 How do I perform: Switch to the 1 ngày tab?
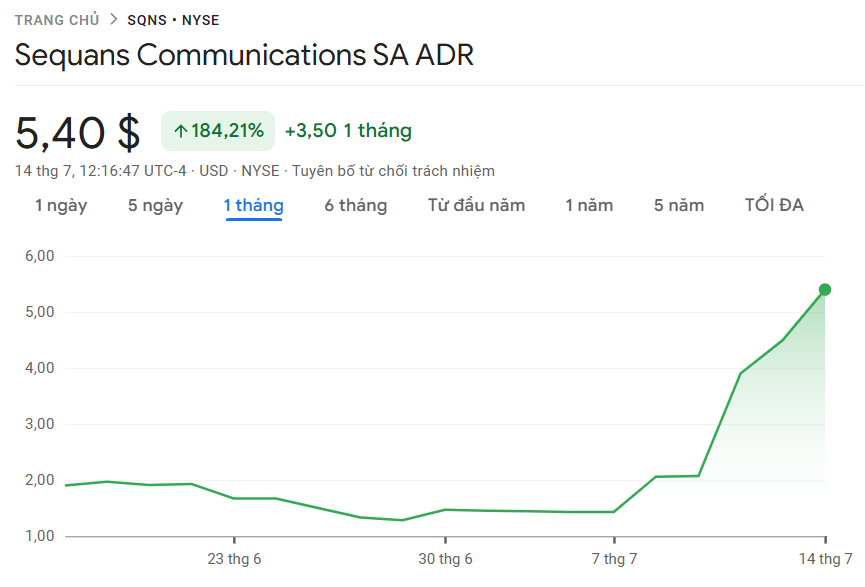click(x=61, y=205)
